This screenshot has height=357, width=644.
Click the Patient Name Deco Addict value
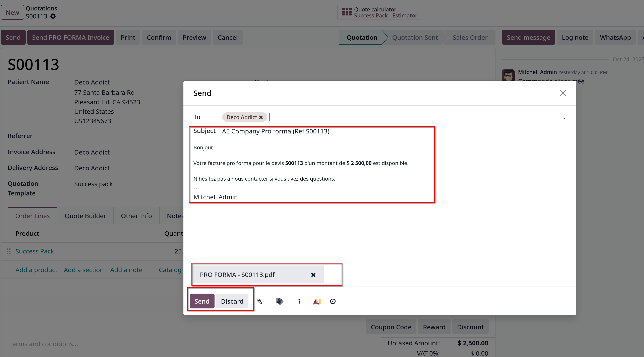pos(92,82)
